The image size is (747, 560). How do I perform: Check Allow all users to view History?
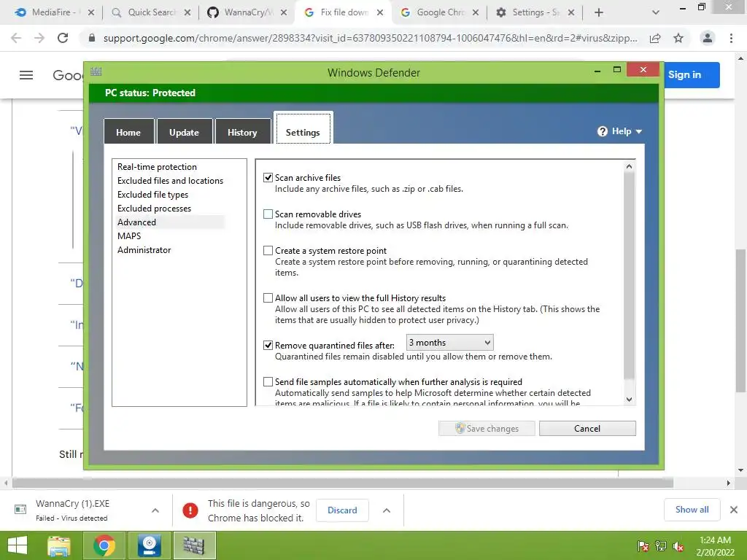pyautogui.click(x=268, y=298)
